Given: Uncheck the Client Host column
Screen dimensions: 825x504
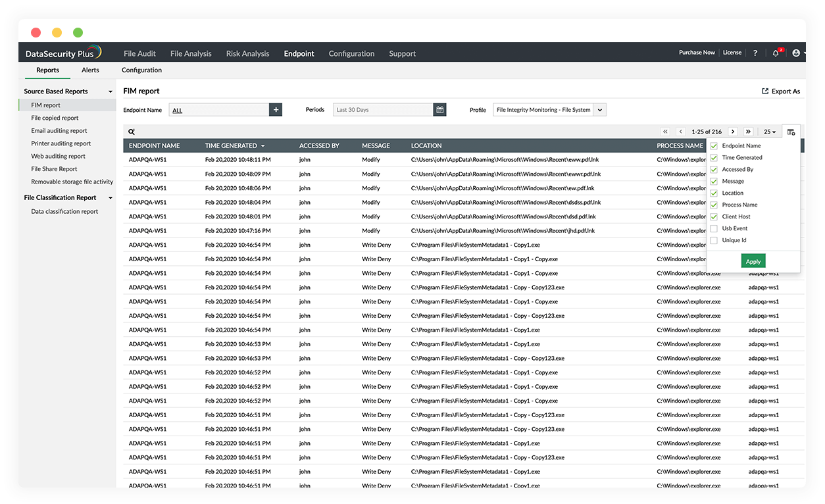Looking at the screenshot, I should (x=714, y=216).
